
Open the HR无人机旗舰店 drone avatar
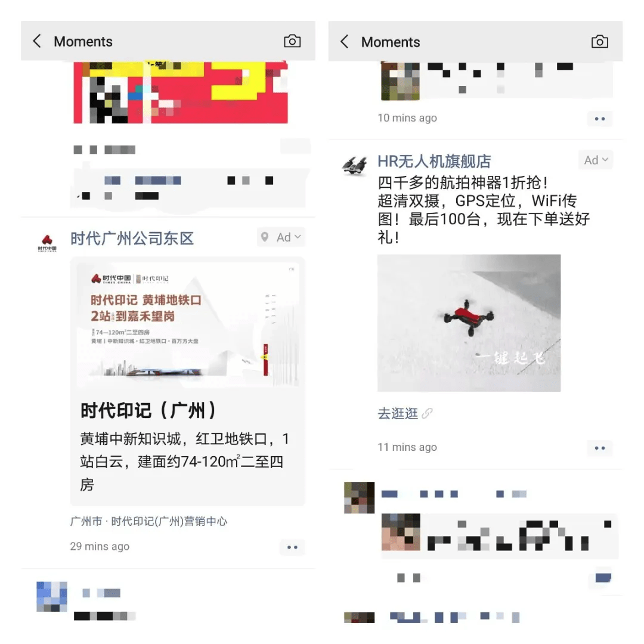(x=355, y=166)
